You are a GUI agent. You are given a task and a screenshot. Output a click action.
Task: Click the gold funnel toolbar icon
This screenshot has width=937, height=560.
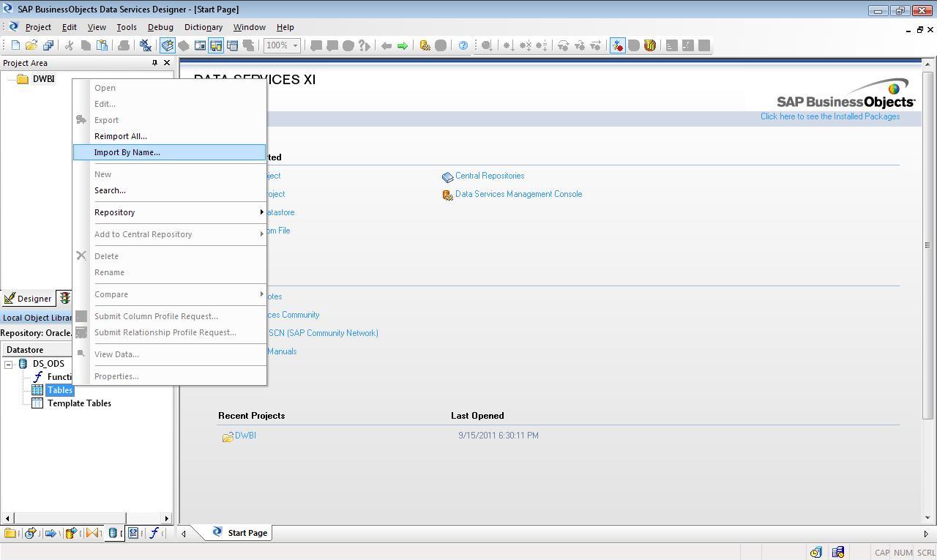click(x=650, y=45)
